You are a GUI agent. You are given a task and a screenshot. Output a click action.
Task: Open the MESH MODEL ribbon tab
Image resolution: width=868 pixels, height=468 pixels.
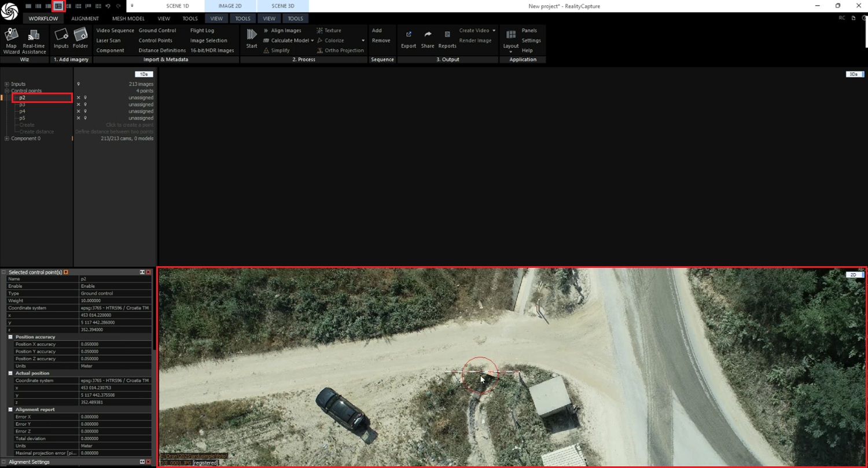click(x=128, y=19)
